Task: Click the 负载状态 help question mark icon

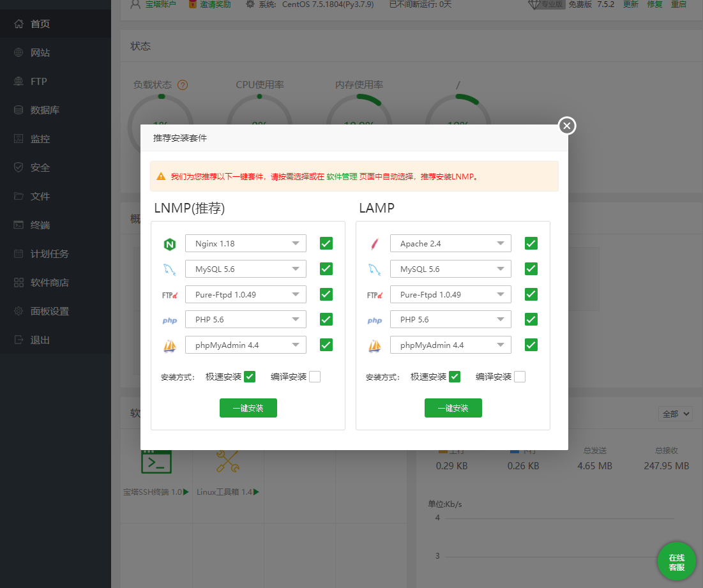Action: coord(183,85)
